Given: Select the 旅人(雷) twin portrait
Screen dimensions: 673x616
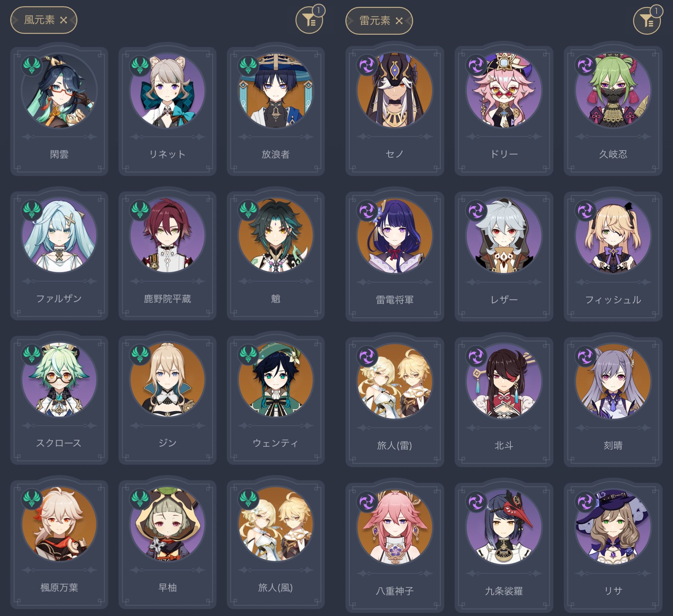Looking at the screenshot, I should click(x=395, y=381).
